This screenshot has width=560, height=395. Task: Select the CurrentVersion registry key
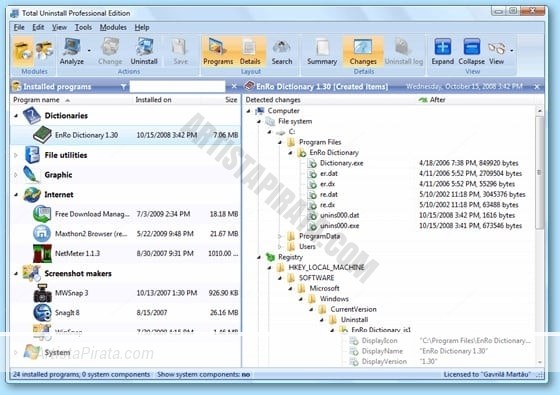[x=353, y=309]
